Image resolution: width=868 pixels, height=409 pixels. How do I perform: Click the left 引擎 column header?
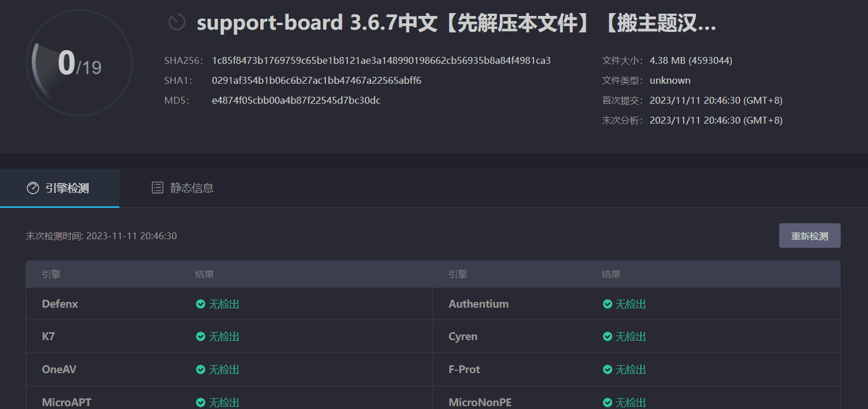click(51, 275)
